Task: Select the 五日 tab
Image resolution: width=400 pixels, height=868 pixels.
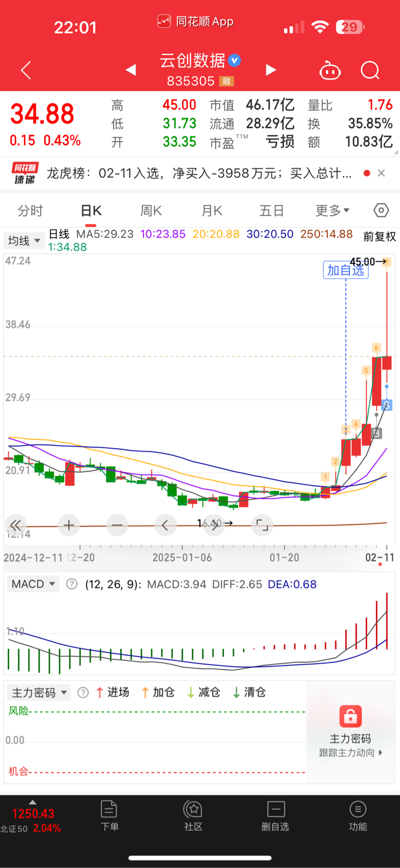Action: (x=272, y=211)
